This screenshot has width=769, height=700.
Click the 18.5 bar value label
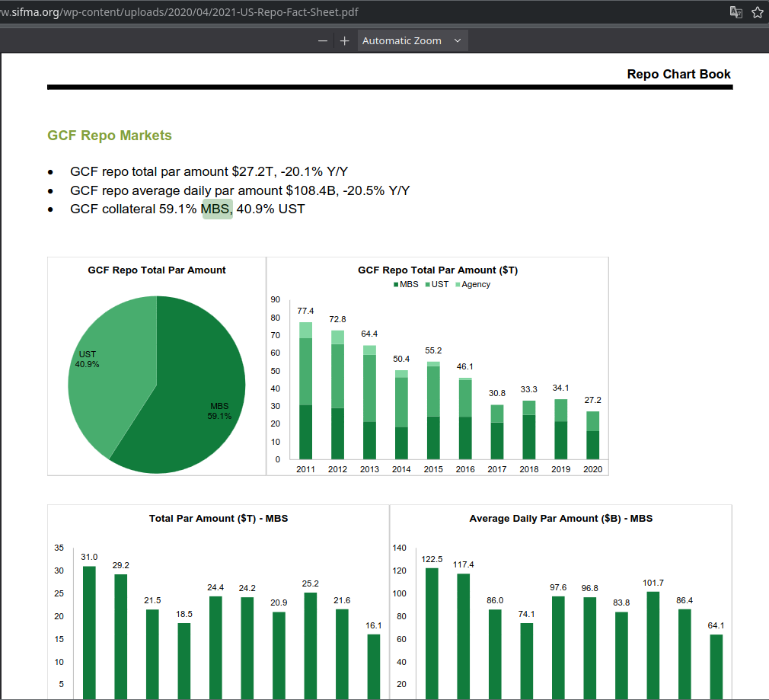click(184, 614)
